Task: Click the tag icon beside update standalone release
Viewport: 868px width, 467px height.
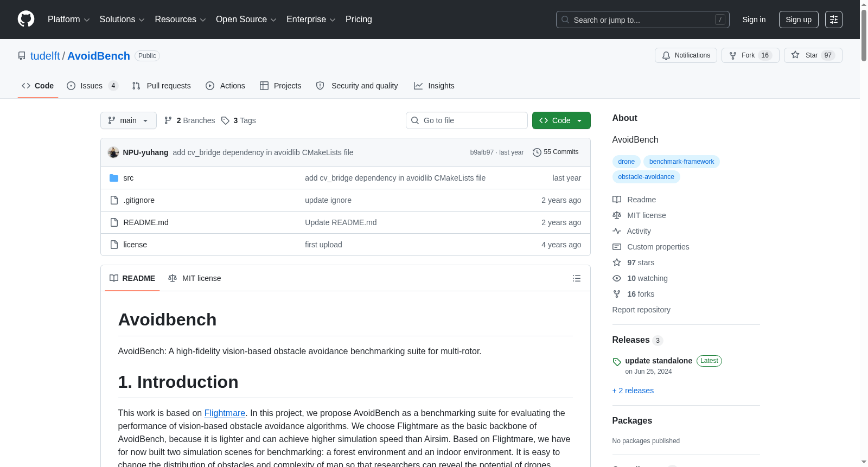Action: click(617, 362)
